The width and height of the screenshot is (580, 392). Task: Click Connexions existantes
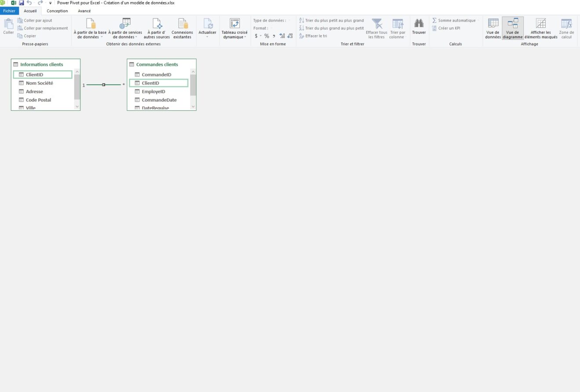click(x=182, y=29)
